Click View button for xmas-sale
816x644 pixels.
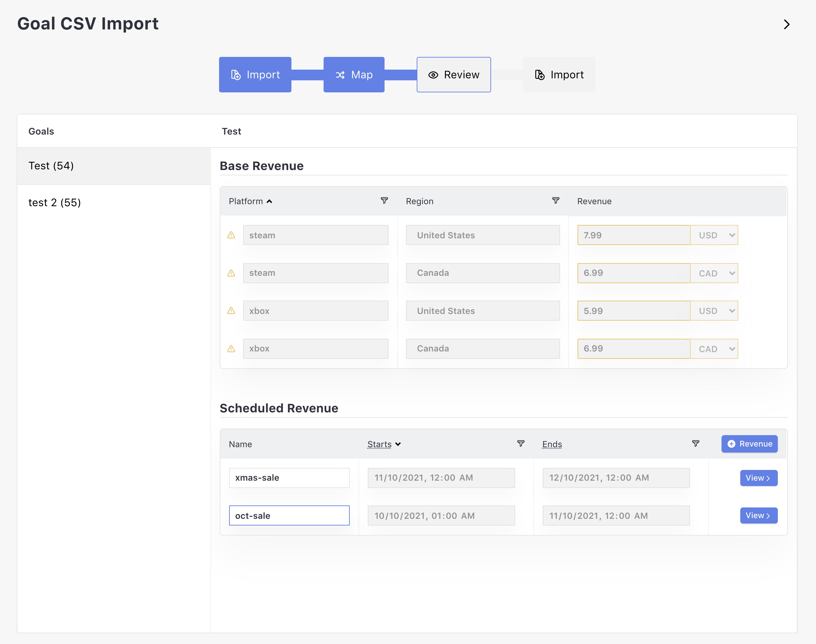point(758,478)
